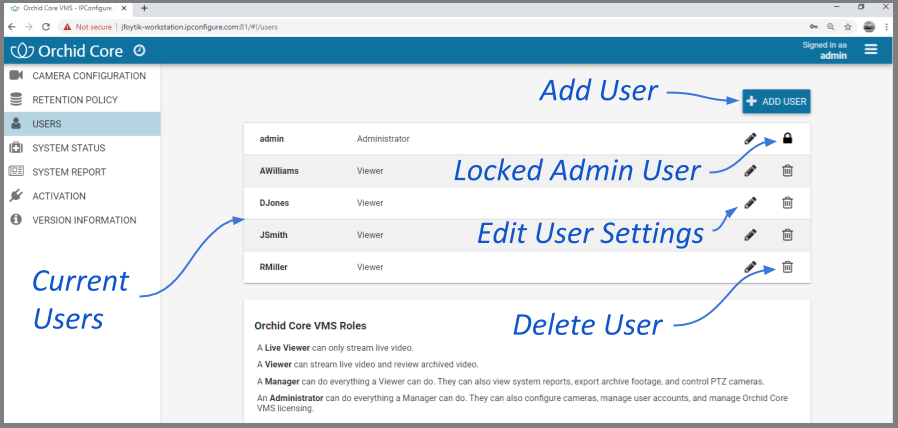Click the RMiller username
Image resolution: width=898 pixels, height=428 pixels.
(273, 267)
